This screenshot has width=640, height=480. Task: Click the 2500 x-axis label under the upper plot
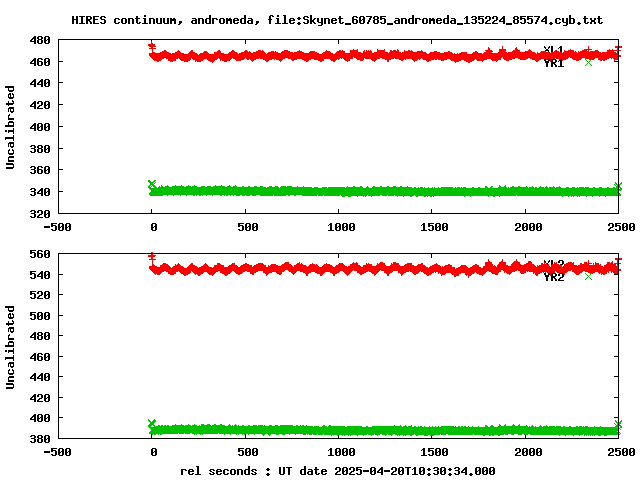tap(621, 227)
